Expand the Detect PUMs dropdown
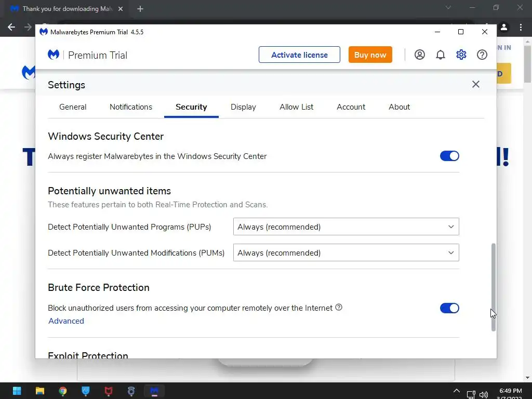532x399 pixels. [x=346, y=252]
